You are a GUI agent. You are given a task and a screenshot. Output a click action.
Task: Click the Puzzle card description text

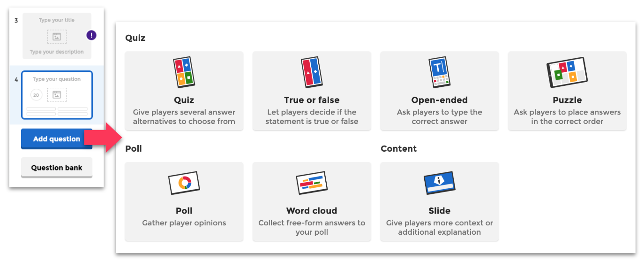click(x=567, y=116)
